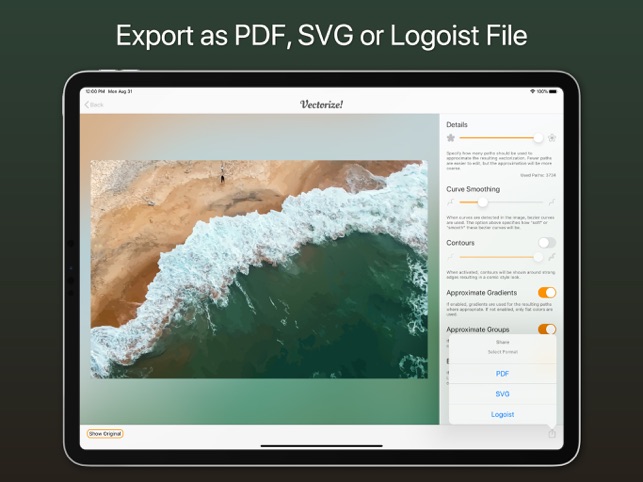This screenshot has width=643, height=482.
Task: Click the left curve icon under Curve Smoothing
Action: [x=451, y=202]
